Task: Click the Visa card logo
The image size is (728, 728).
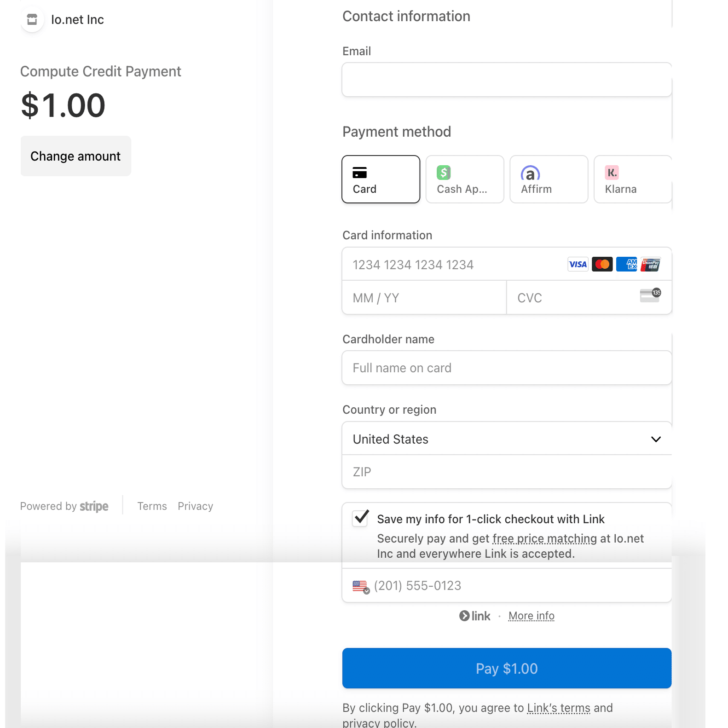Action: coord(578,264)
